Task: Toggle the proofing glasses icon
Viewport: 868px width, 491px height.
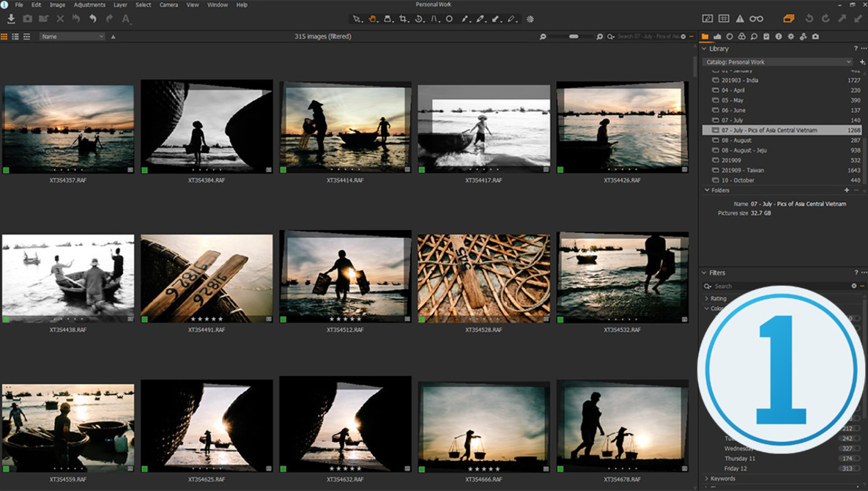Action: (756, 19)
